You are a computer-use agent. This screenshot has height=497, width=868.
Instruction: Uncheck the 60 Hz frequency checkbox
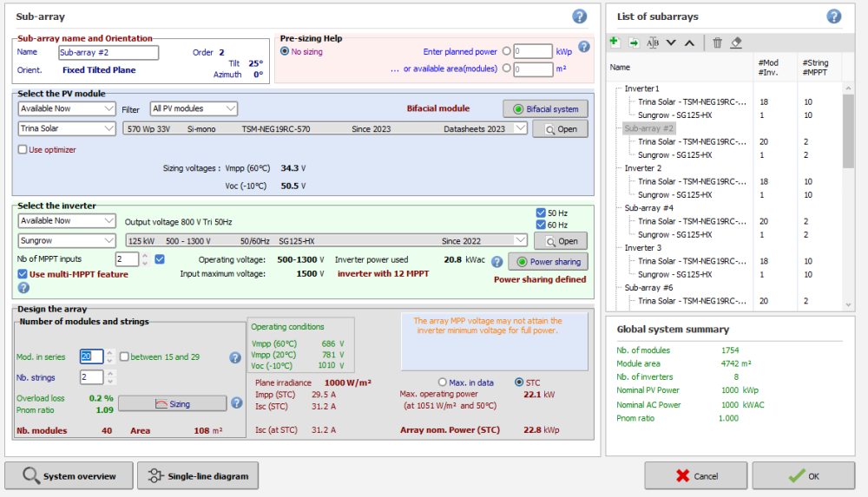pos(542,226)
